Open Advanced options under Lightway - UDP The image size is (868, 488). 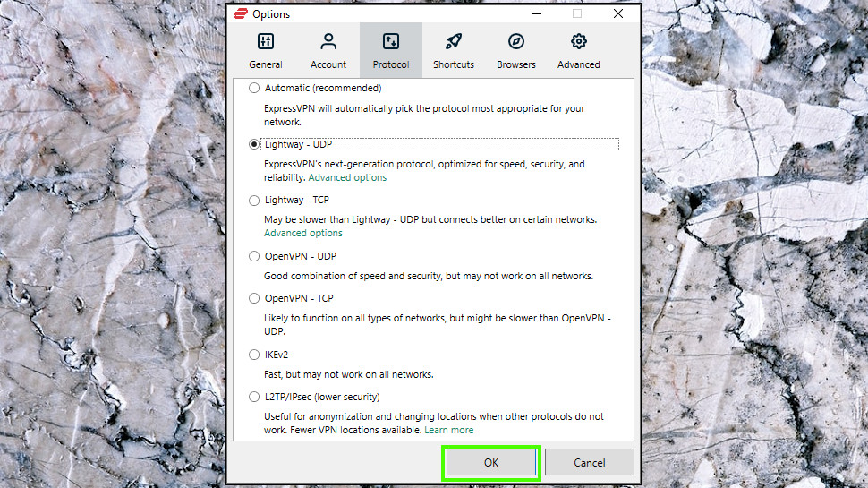[x=347, y=177]
